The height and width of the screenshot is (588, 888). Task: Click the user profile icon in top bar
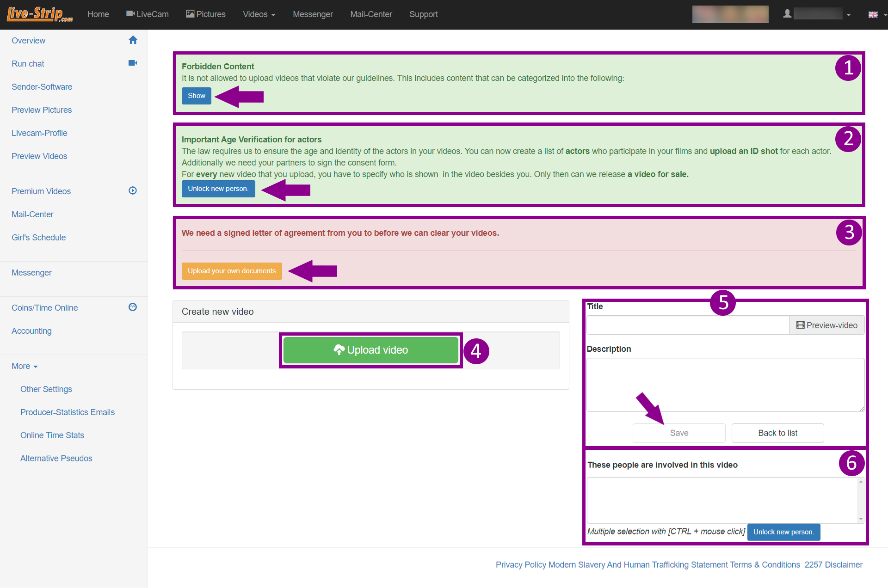[x=787, y=14]
